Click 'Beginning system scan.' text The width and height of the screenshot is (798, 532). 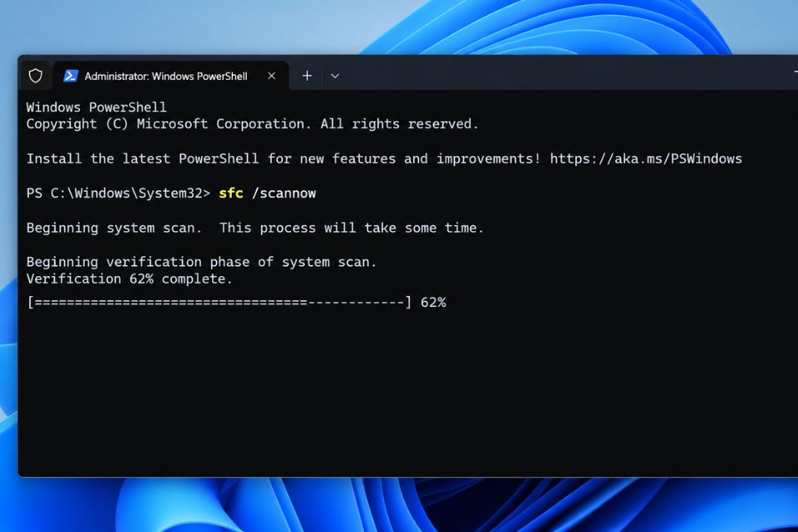pyautogui.click(x=114, y=228)
